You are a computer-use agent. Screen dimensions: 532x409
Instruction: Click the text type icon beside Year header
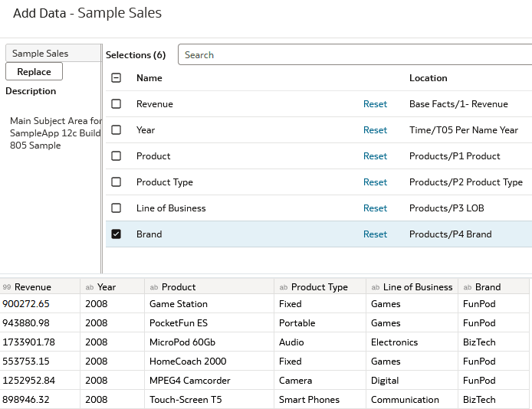point(89,287)
